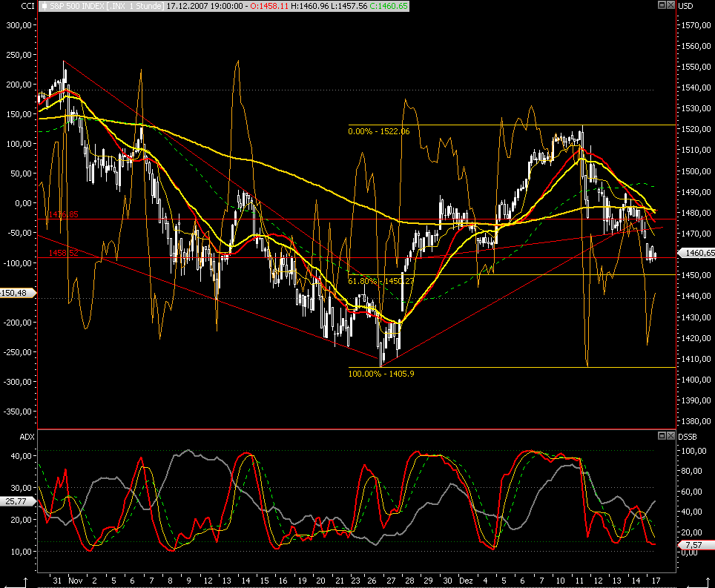Screen dimensions: 715x588
Task: Select the 0.00% - 1522.06 Fibonacci label
Action: [x=378, y=132]
